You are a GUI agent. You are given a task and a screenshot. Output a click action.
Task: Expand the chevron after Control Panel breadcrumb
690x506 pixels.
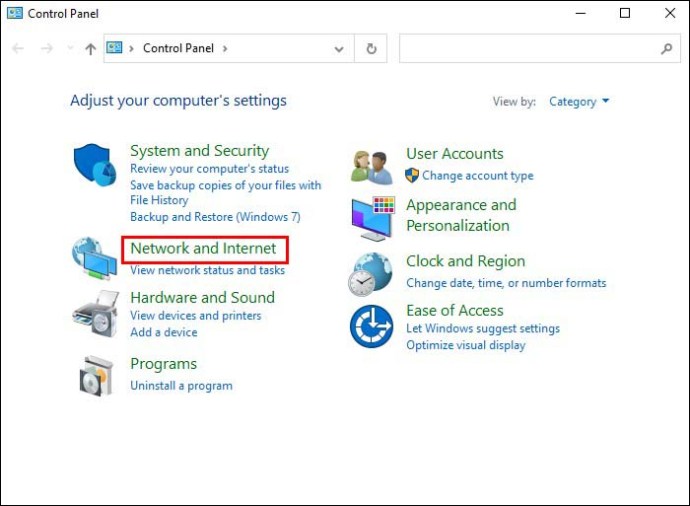pyautogui.click(x=226, y=48)
